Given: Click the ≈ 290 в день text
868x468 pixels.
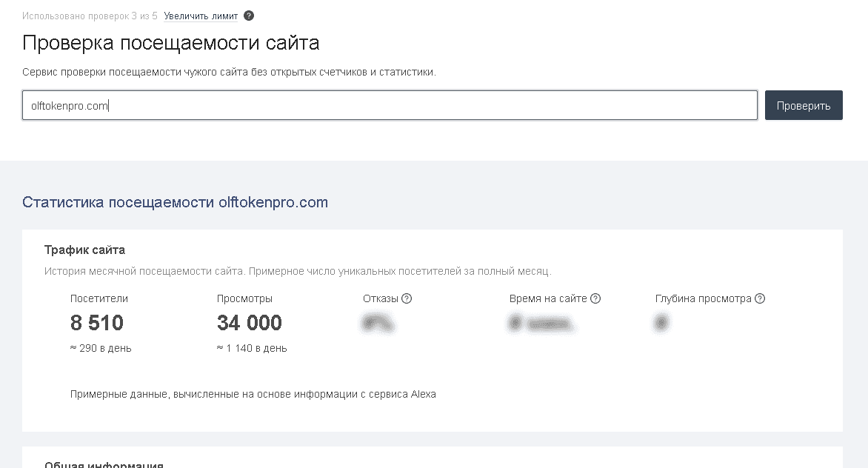Looking at the screenshot, I should point(101,348).
